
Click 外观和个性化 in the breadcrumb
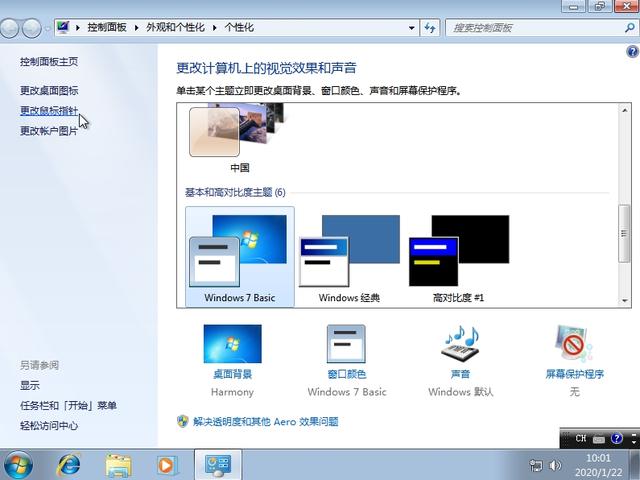coord(176,27)
